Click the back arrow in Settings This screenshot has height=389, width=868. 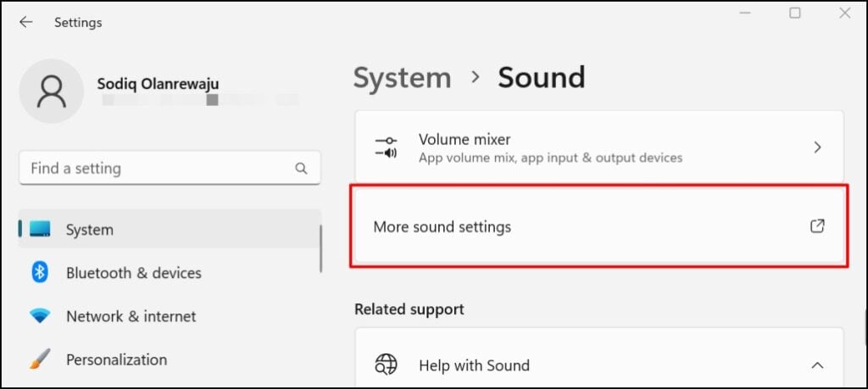(x=26, y=23)
